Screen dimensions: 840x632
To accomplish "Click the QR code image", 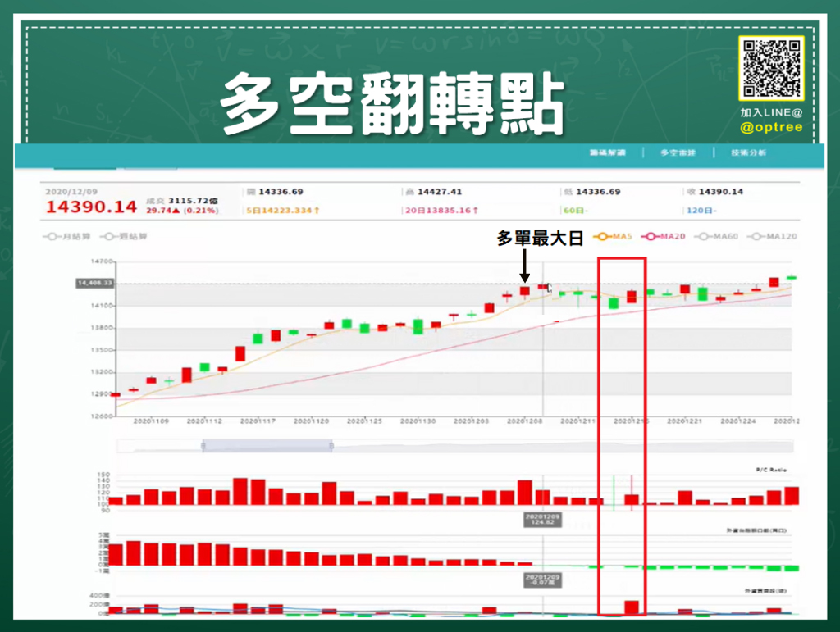I will click(769, 69).
